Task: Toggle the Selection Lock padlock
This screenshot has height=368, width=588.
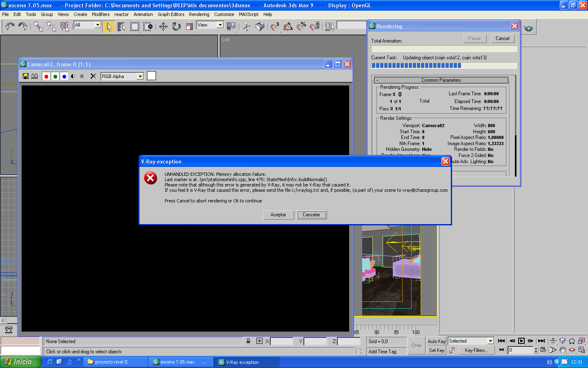Action: (248, 341)
